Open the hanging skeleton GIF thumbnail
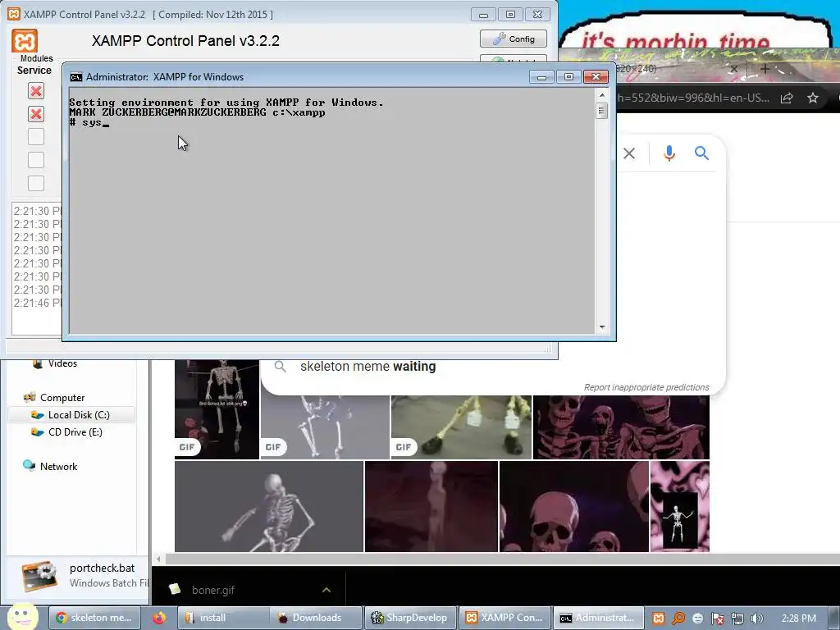The image size is (840, 630). 217,409
